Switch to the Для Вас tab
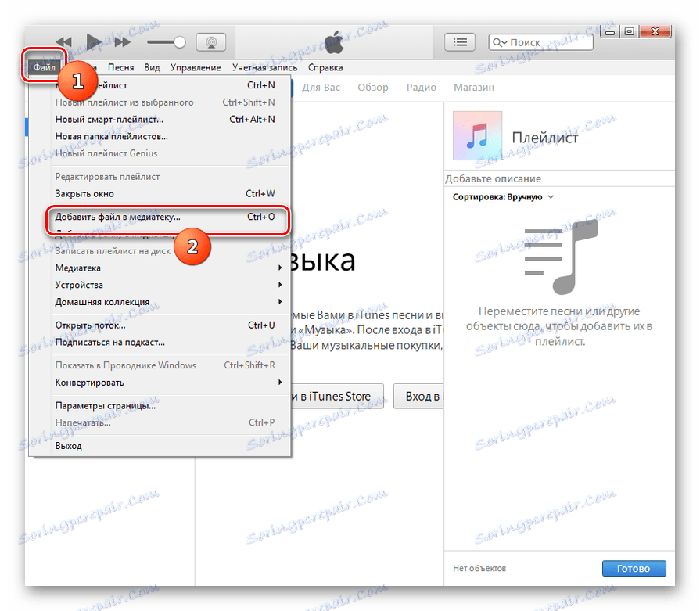Screen dimensions: 700x611 [x=321, y=88]
